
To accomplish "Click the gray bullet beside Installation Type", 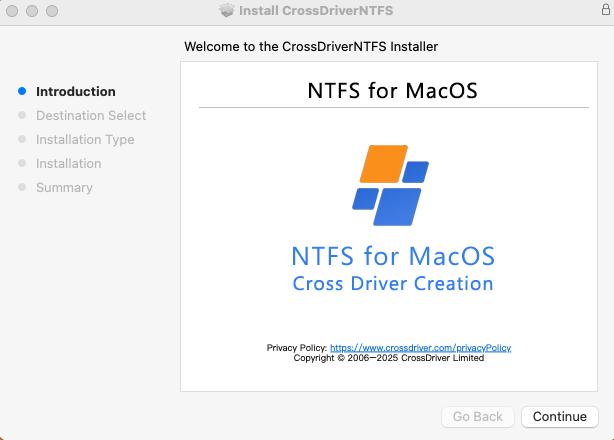I will pyautogui.click(x=22, y=139).
